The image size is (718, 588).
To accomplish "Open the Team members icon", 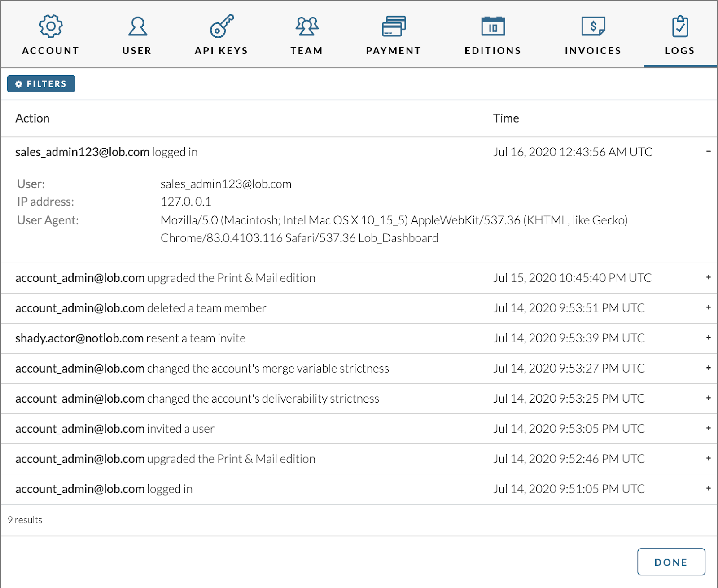I will (x=307, y=26).
